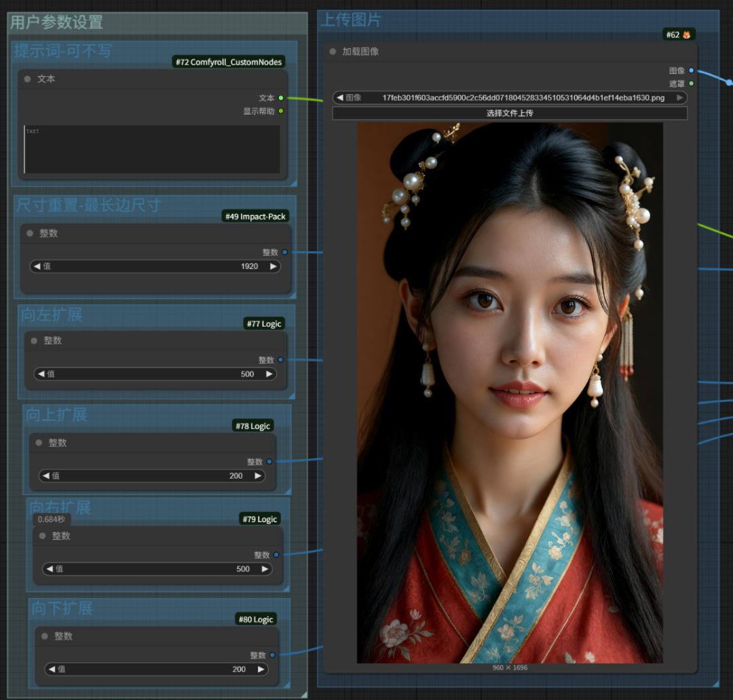
Task: Click inside the text prompt input area
Action: click(152, 149)
